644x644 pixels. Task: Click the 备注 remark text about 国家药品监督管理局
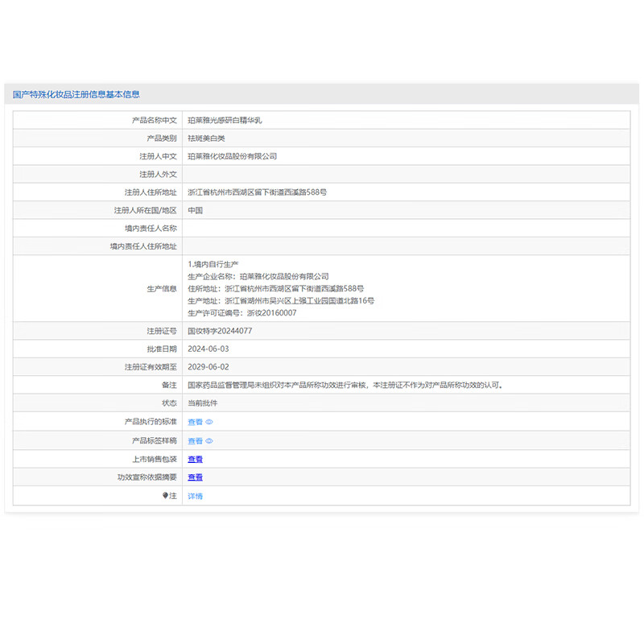pos(345,385)
